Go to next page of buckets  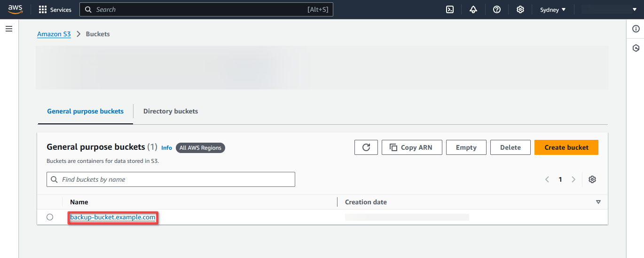pos(573,179)
